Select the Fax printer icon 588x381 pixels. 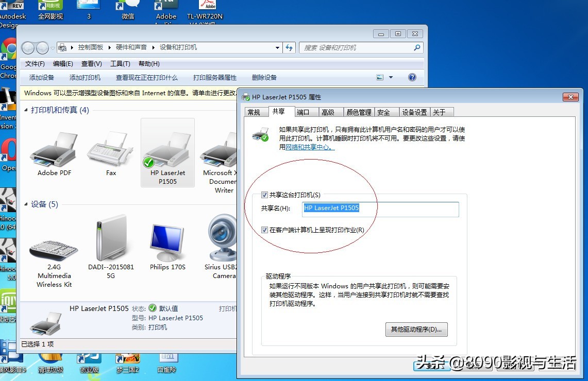click(110, 149)
